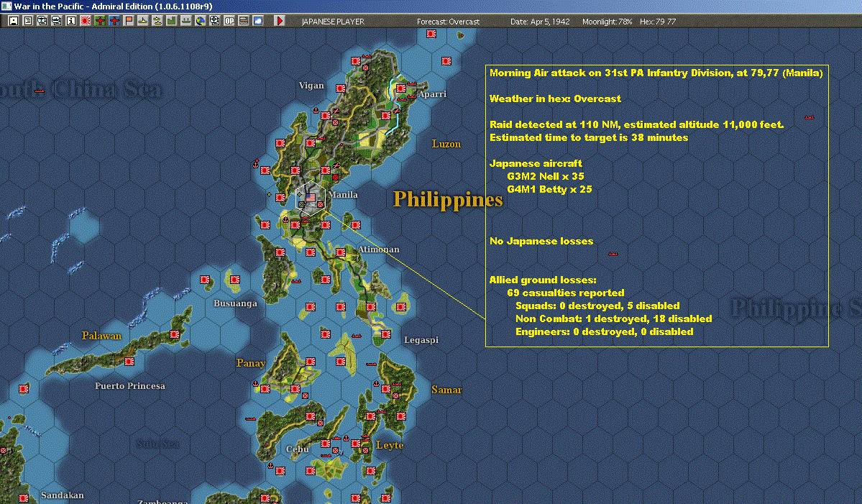Click '69 casualties reported' line
The width and height of the screenshot is (862, 504).
click(565, 293)
